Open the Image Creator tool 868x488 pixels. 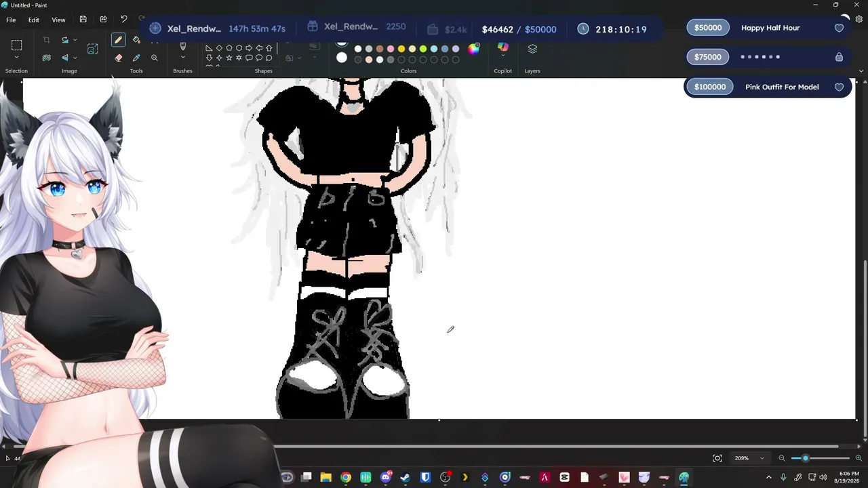92,49
